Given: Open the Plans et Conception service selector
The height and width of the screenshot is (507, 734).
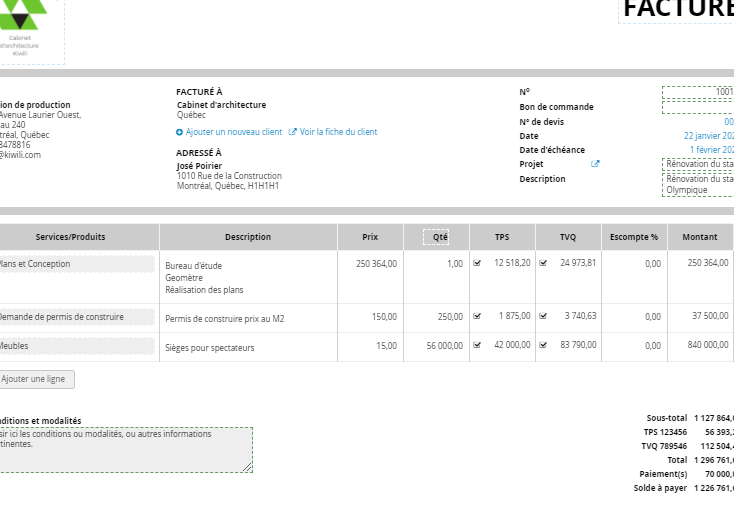Looking at the screenshot, I should click(x=75, y=264).
